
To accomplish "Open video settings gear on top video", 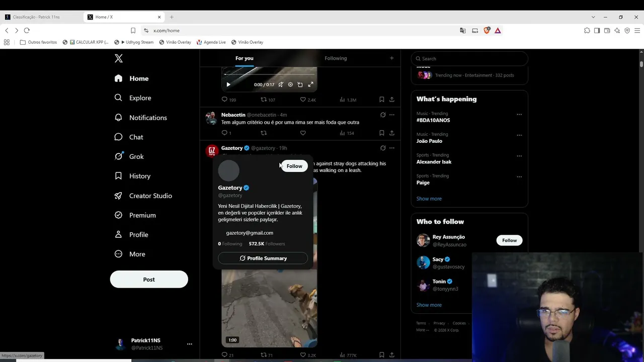I will pos(290,84).
